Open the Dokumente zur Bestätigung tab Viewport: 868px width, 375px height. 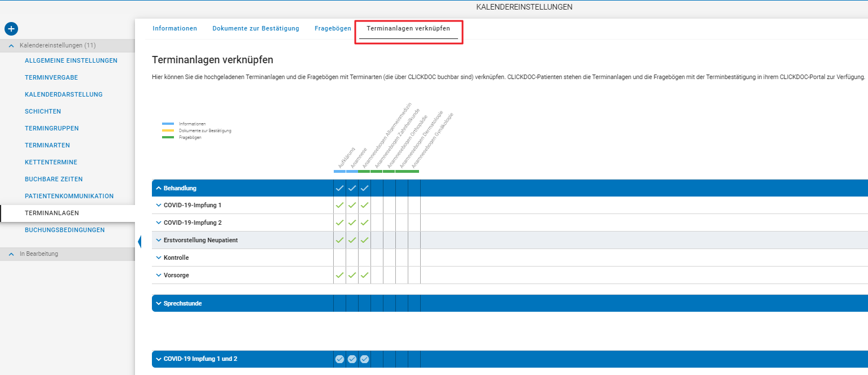256,28
